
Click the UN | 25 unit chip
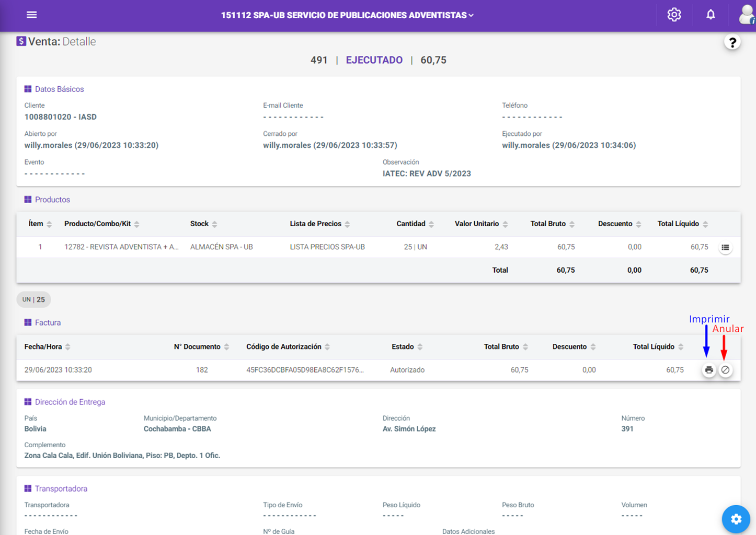33,299
